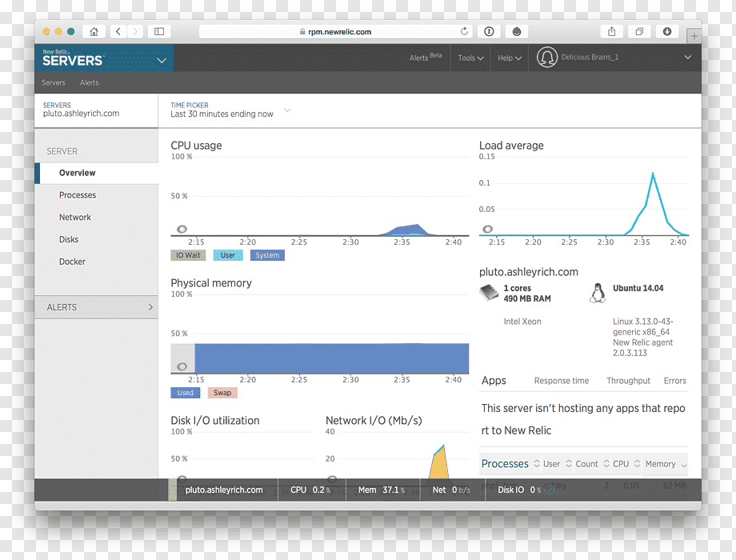Select Processes in the sidebar
The image size is (736, 560).
(78, 195)
